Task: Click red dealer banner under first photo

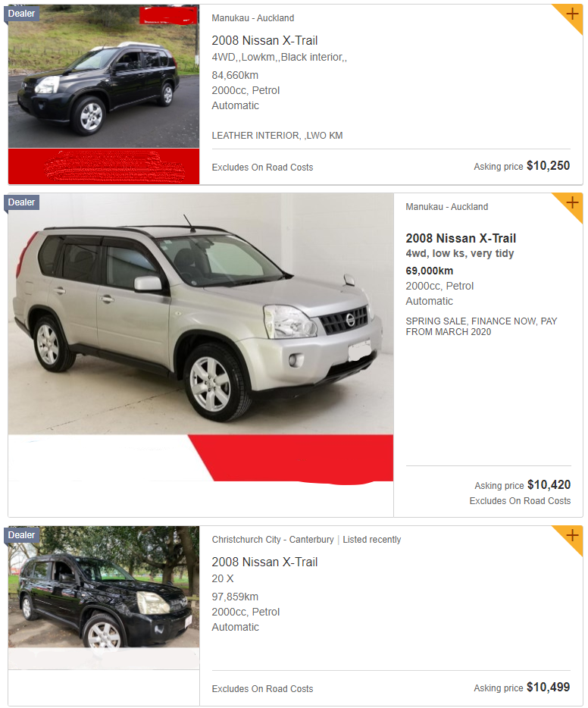Action: (x=104, y=166)
